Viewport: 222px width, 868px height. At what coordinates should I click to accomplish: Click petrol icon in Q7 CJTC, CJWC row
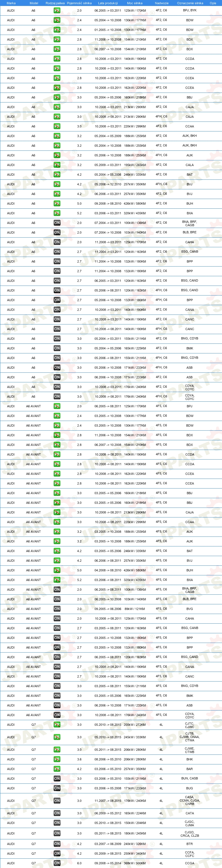point(57,725)
